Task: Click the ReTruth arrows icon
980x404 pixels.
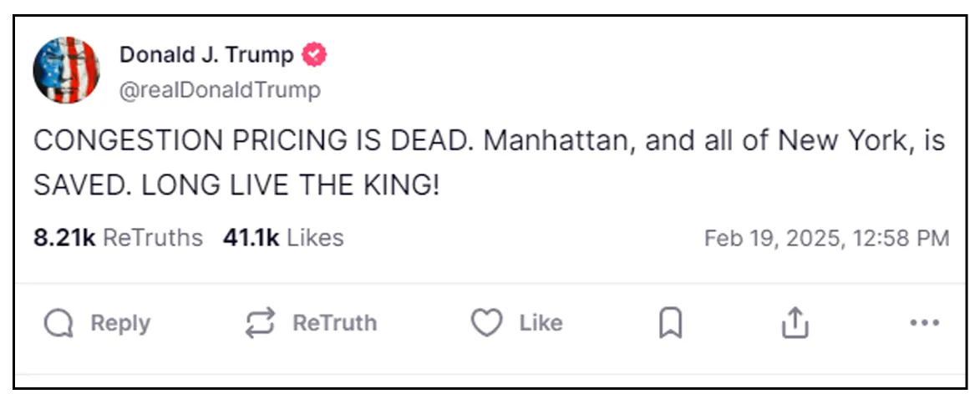Action: coord(260,323)
